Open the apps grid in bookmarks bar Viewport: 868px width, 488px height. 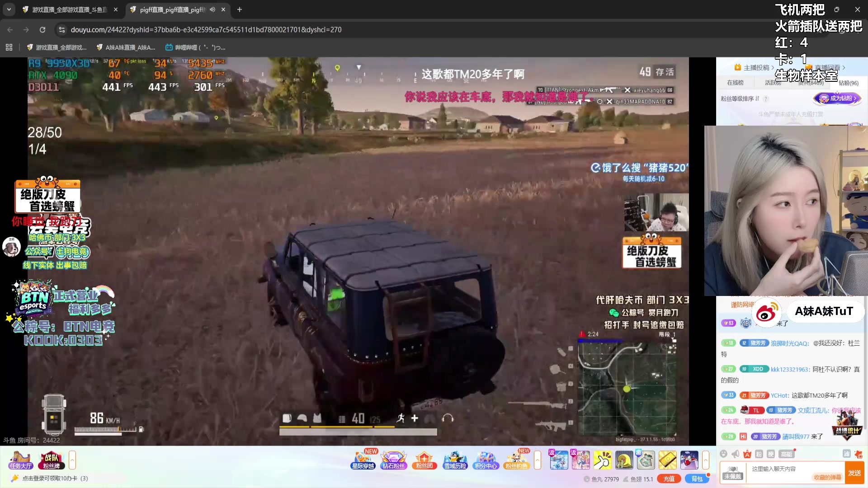click(9, 47)
